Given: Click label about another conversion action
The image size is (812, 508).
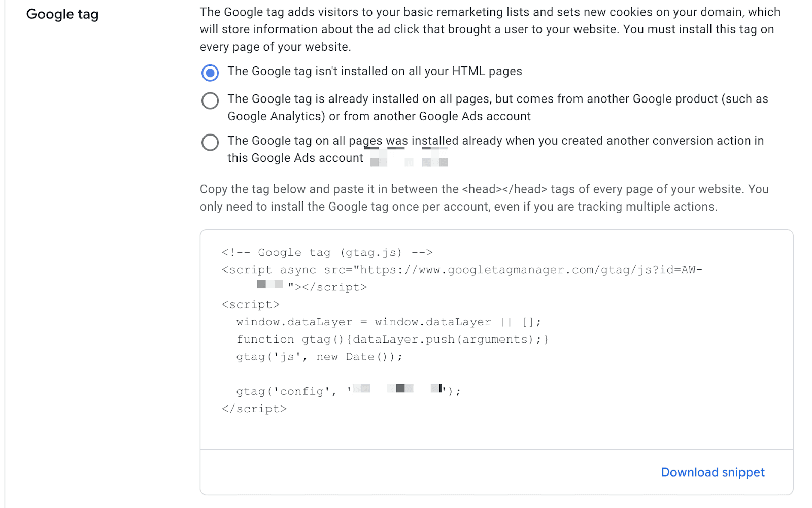Looking at the screenshot, I should point(495,149).
